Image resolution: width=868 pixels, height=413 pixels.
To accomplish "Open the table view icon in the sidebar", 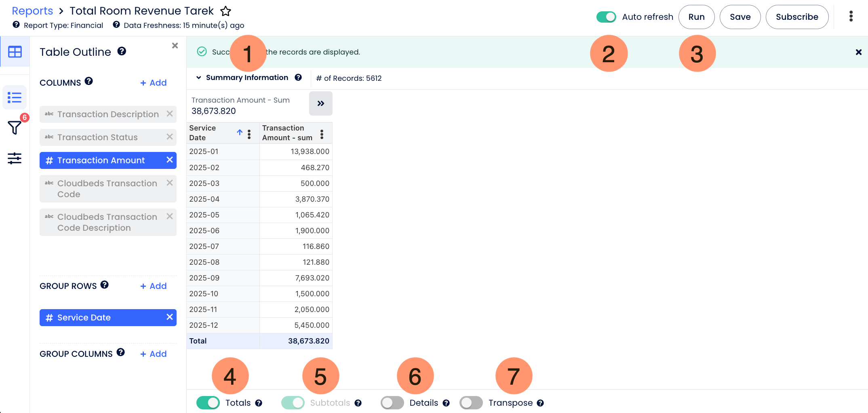I will [15, 52].
